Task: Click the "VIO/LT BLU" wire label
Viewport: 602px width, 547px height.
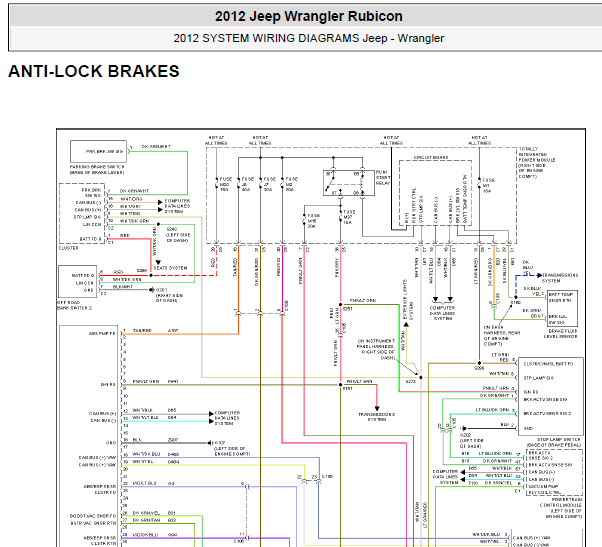Action: (144, 483)
